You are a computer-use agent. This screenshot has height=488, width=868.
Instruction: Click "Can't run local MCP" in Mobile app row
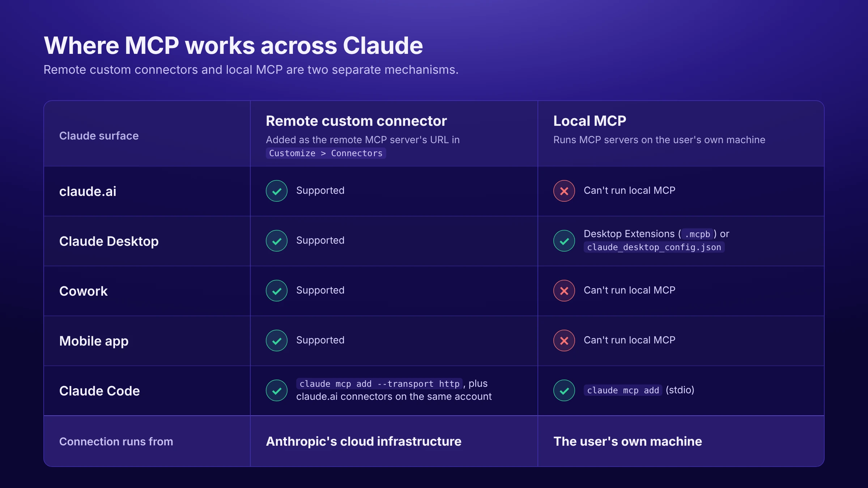click(629, 340)
